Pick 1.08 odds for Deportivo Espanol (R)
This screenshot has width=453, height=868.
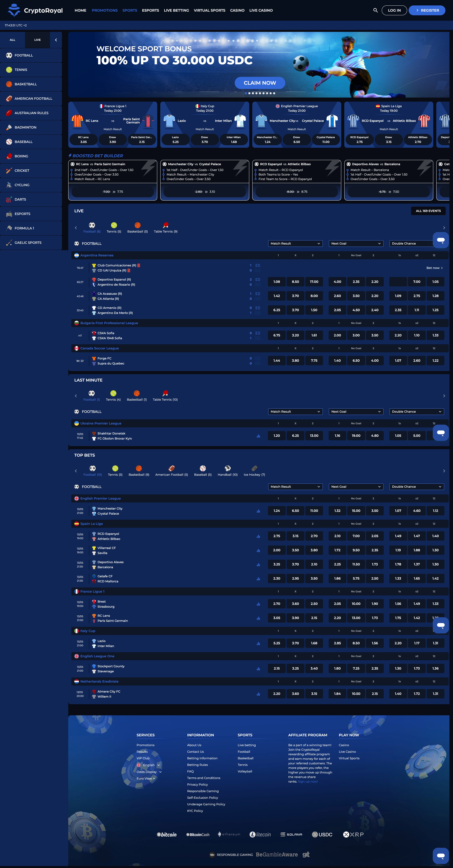point(277,282)
